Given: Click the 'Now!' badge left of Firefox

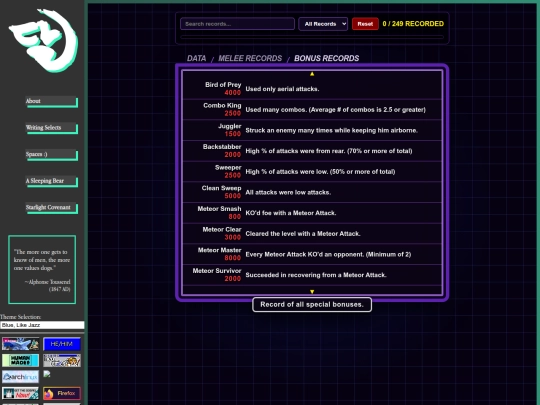Looking at the screenshot, I should [x=20, y=393].
